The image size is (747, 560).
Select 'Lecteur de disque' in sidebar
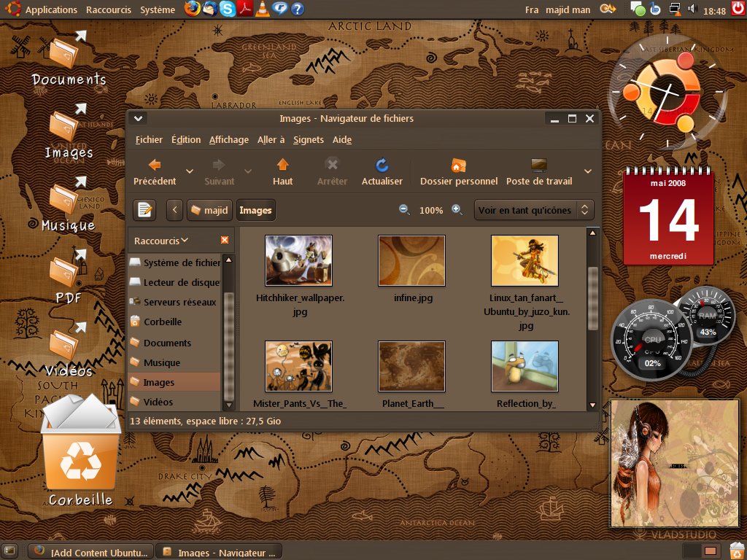click(x=175, y=282)
